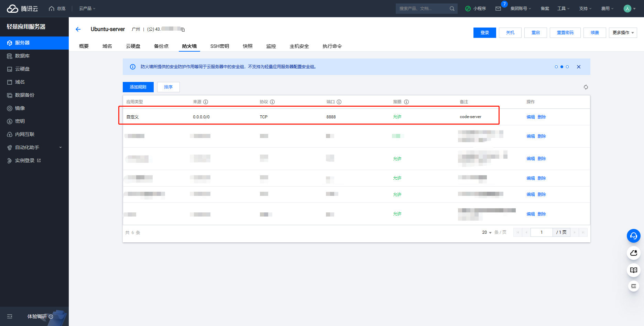Click the 排序 button
The image size is (644, 326).
tap(168, 87)
